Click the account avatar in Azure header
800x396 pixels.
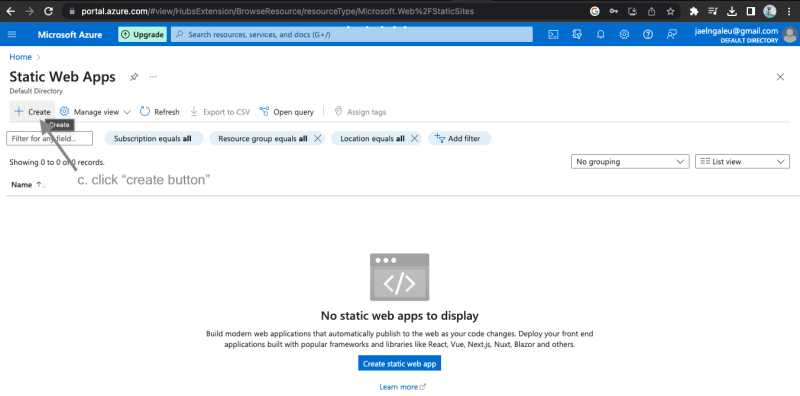pyautogui.click(x=789, y=35)
